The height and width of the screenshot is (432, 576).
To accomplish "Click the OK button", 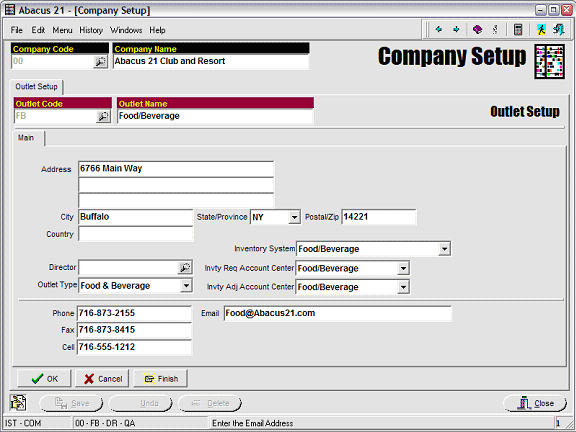I will tap(44, 378).
